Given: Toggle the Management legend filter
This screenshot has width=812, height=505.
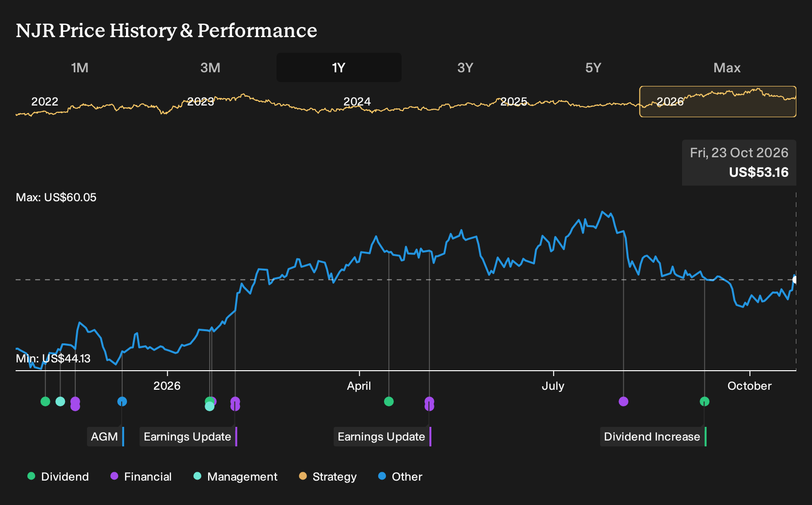Looking at the screenshot, I should (x=235, y=477).
